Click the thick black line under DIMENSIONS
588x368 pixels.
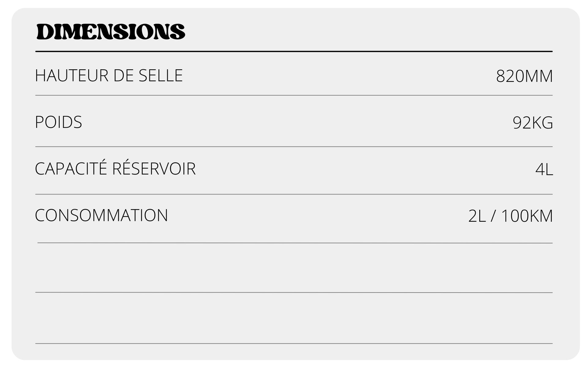click(294, 52)
